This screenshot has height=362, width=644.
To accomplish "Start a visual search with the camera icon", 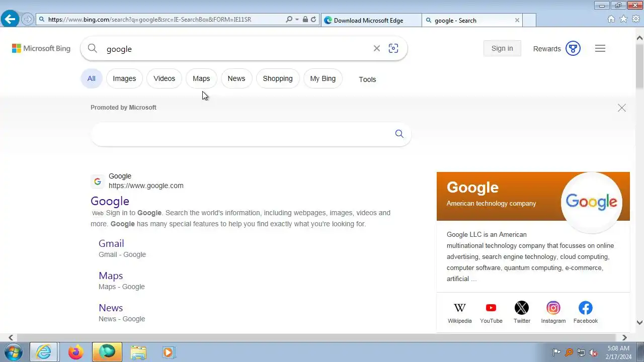I will 393,48.
